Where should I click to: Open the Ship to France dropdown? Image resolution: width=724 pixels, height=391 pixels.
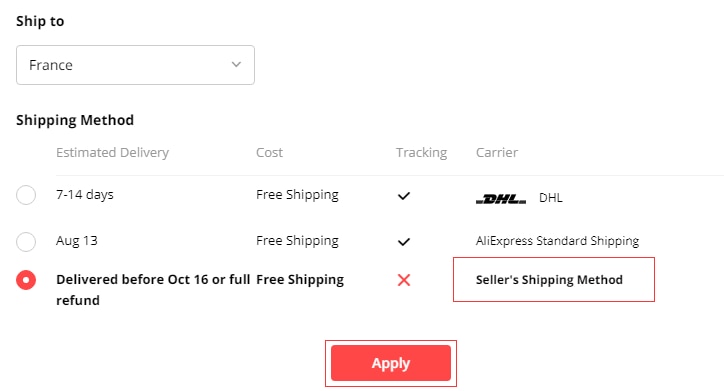pyautogui.click(x=135, y=65)
